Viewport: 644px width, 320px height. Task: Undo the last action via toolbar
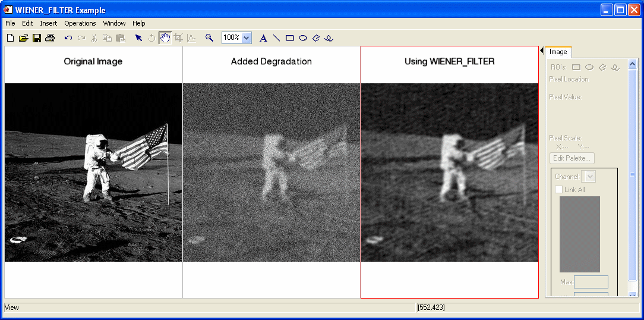68,38
